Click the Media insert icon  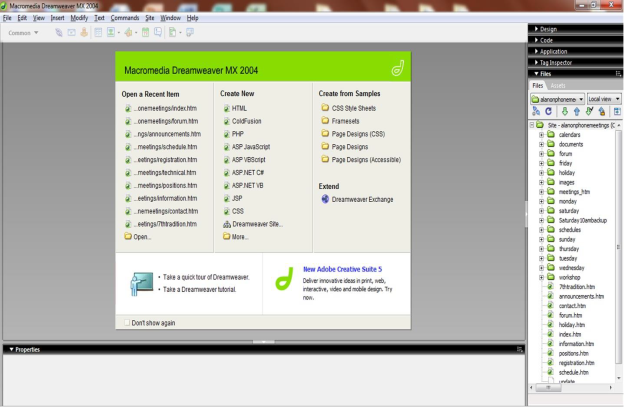(x=128, y=33)
